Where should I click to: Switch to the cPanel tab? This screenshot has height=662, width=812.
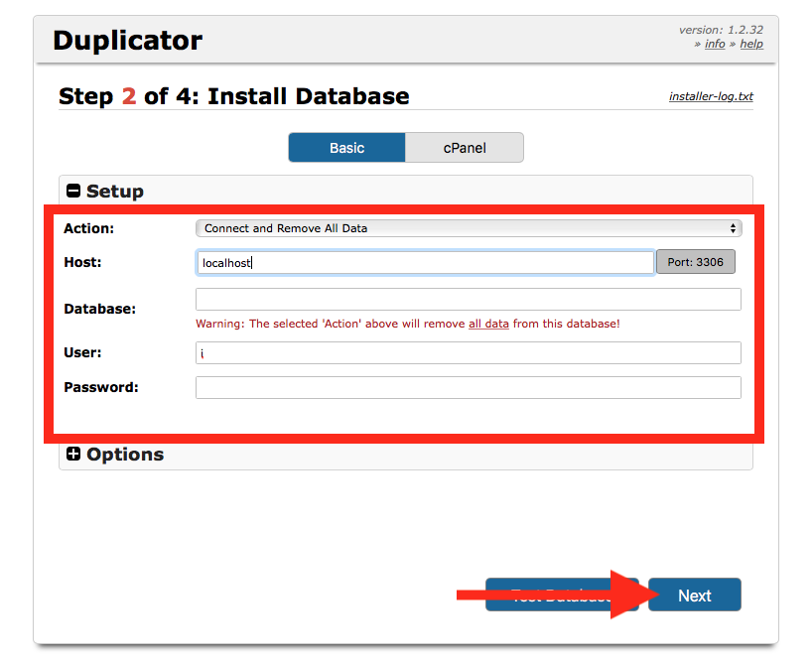click(465, 148)
